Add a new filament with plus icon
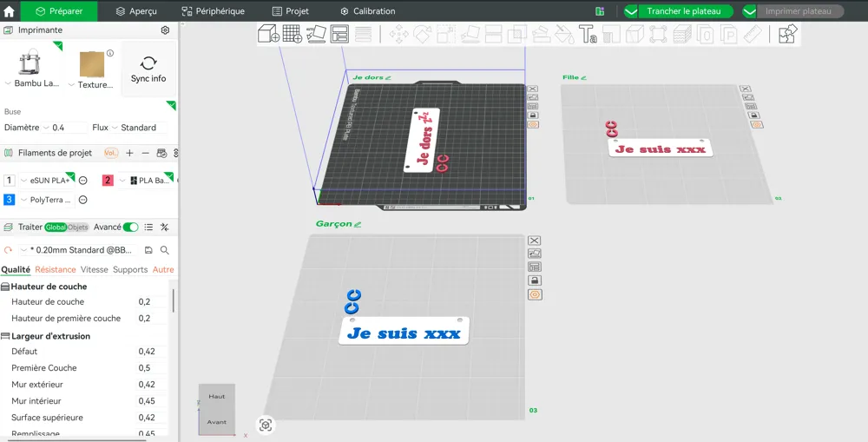The width and height of the screenshot is (868, 442). click(129, 153)
